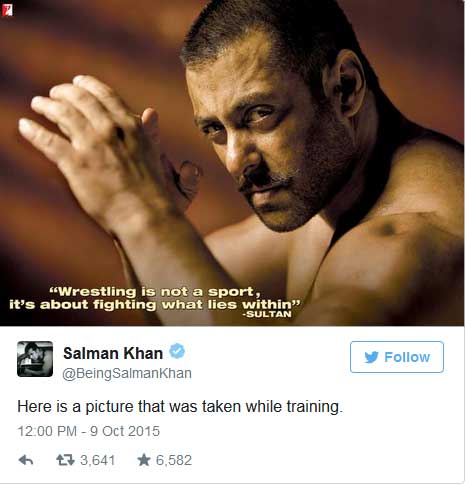
Task: Click the YRF logo on the poster corner
Action: pyautogui.click(x=7, y=10)
